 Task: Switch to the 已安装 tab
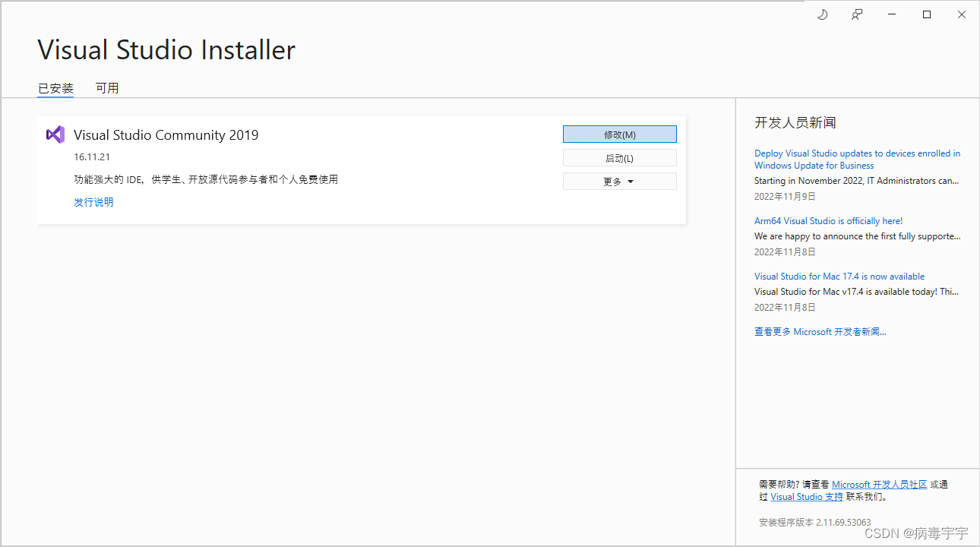55,88
